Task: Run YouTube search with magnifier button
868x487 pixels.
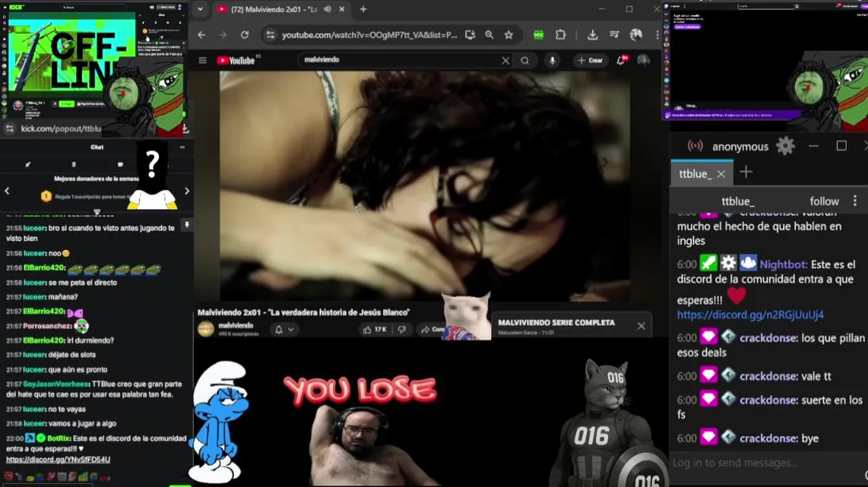Action: (525, 60)
